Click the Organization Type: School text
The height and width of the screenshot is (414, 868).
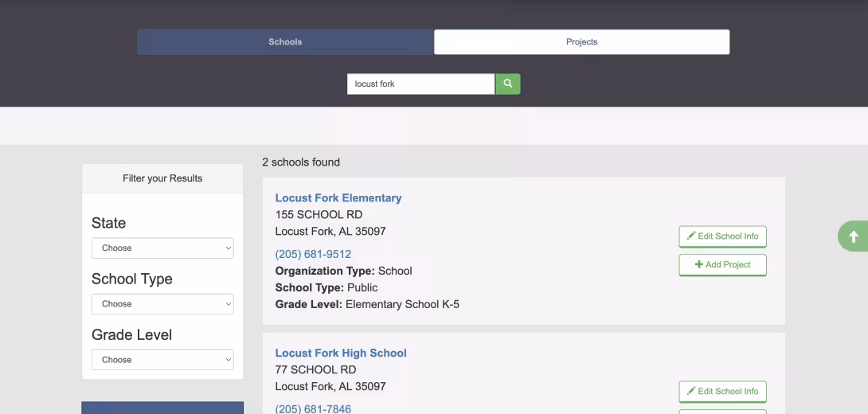pos(344,271)
